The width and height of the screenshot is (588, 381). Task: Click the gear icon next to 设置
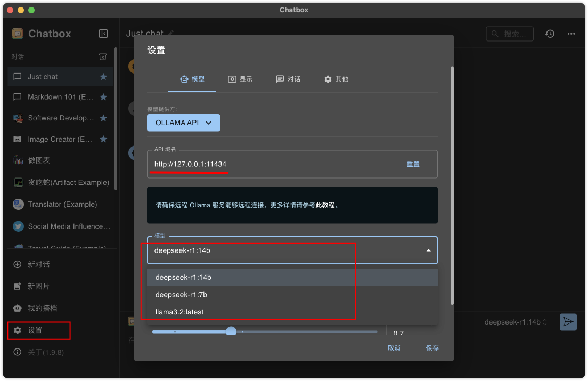click(17, 330)
